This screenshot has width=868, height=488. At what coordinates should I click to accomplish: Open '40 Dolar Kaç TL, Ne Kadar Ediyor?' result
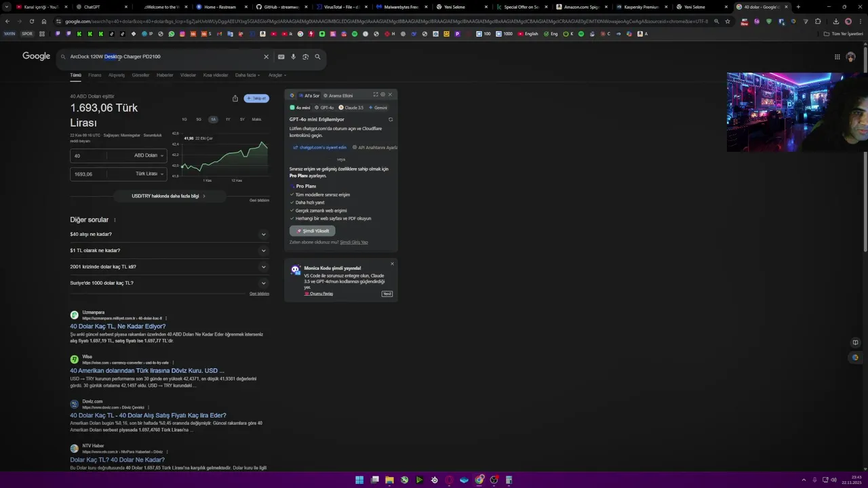117,327
